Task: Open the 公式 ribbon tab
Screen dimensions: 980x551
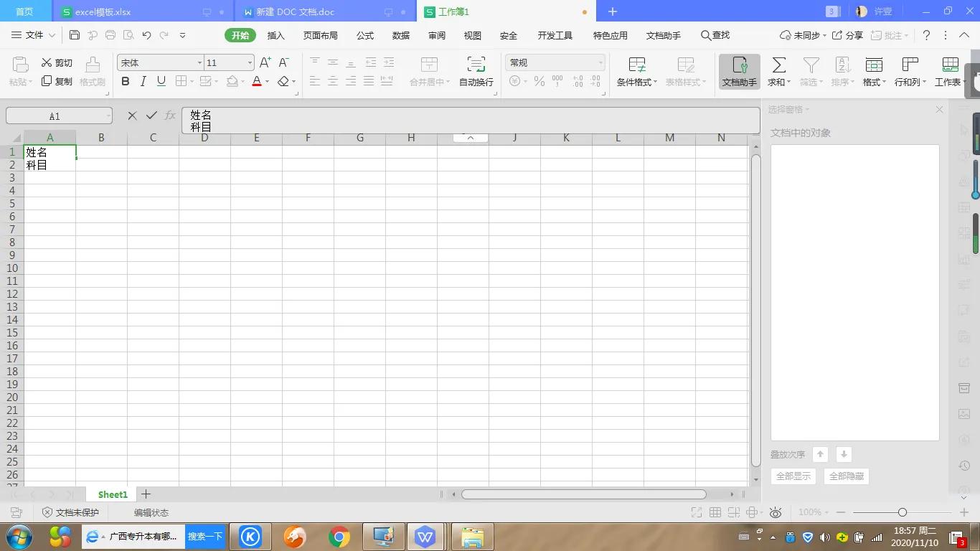Action: [x=365, y=35]
